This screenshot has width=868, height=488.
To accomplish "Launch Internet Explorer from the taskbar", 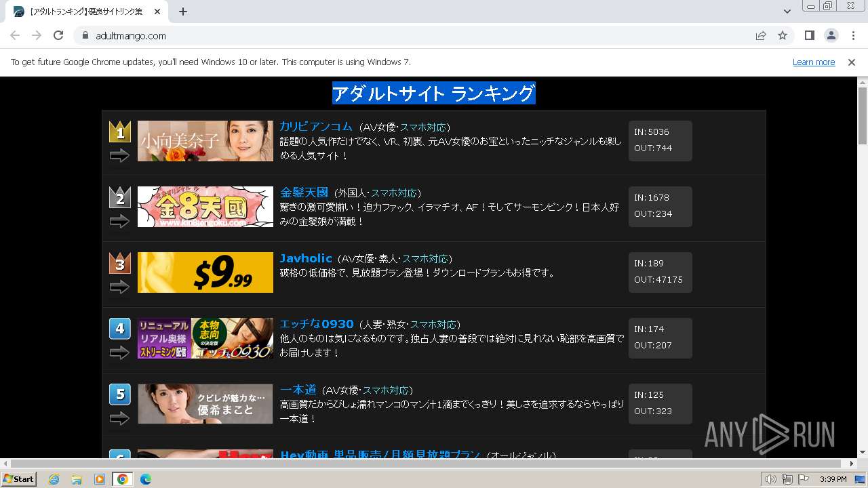I will coord(54,479).
